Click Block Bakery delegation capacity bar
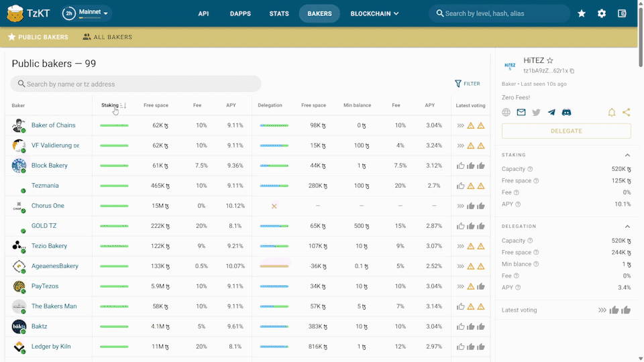The height and width of the screenshot is (362, 644). (274, 166)
